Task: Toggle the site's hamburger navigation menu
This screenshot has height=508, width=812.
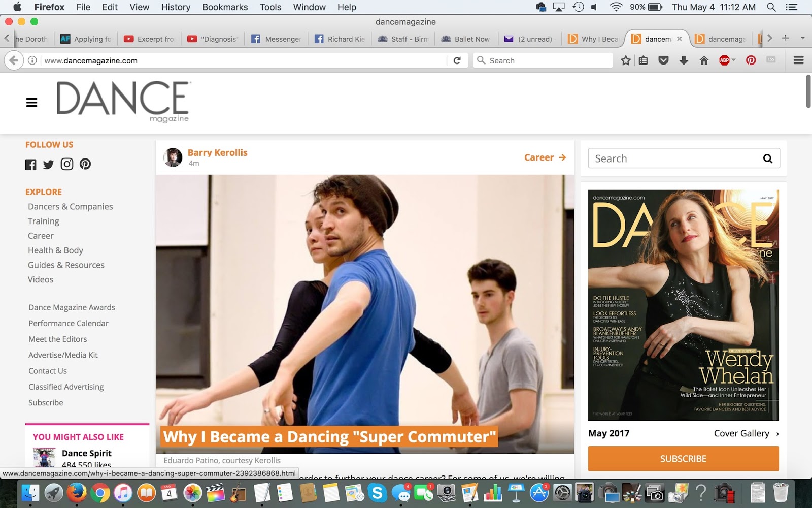Action: [x=31, y=102]
